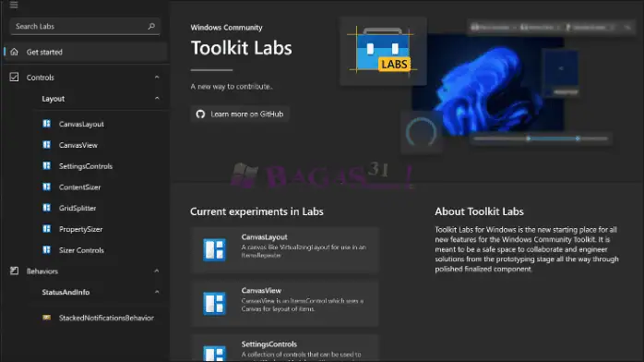Image resolution: width=644 pixels, height=362 pixels.
Task: Click the Sizer Controls sidebar icon
Action: click(x=47, y=250)
